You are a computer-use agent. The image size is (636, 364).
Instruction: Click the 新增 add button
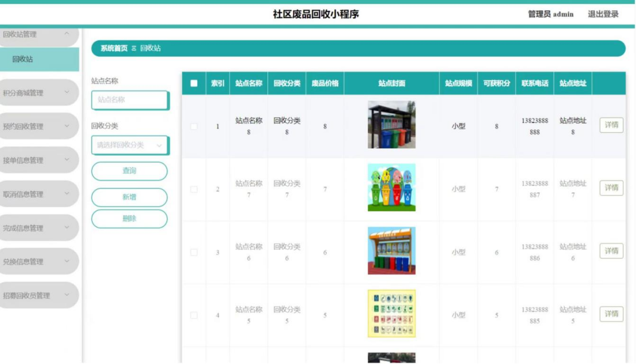(129, 197)
